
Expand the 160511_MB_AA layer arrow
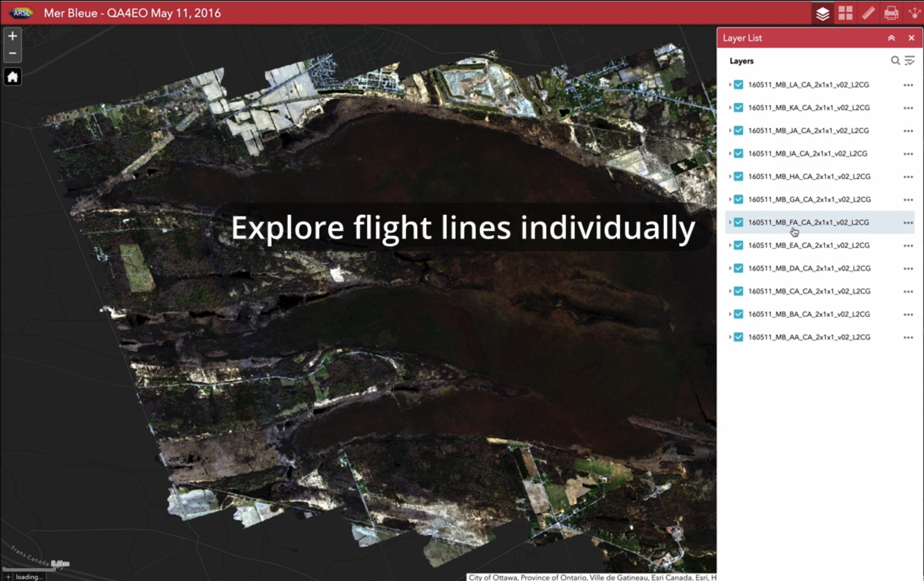730,337
